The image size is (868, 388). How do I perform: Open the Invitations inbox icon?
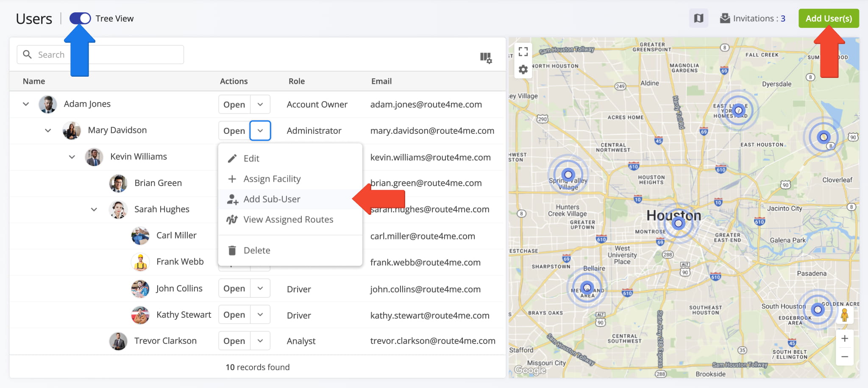click(725, 18)
